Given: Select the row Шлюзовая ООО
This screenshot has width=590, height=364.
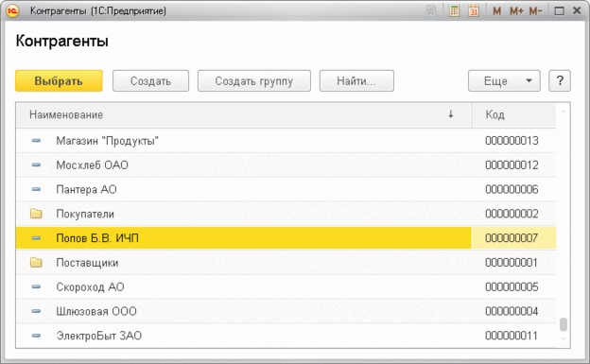Looking at the screenshot, I should (286, 311).
